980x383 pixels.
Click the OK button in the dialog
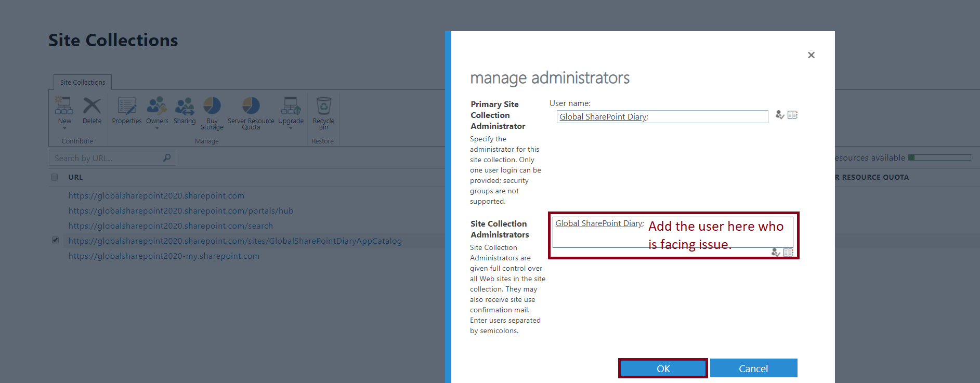663,368
